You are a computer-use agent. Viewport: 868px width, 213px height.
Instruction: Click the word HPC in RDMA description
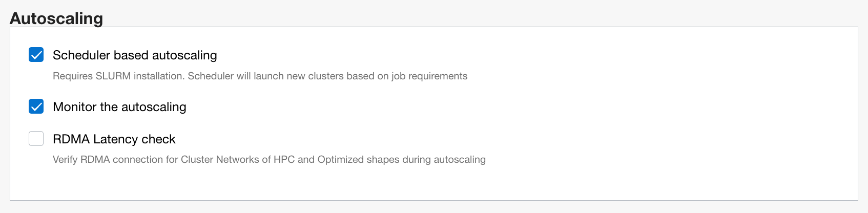[x=284, y=160]
